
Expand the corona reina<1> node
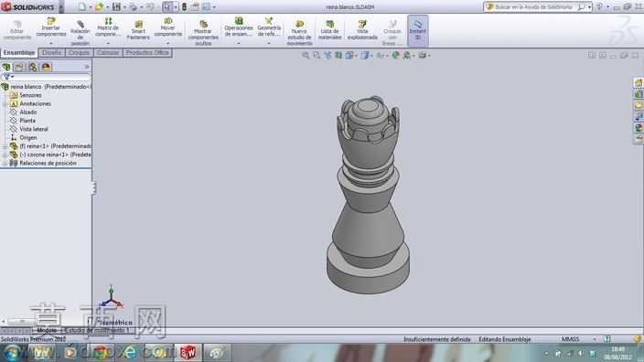tap(5, 154)
